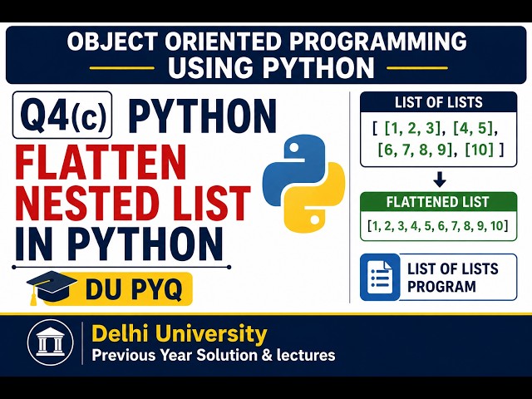Click the yellow 'Delhi University' text
This screenshot has height=399, width=532.
coord(180,333)
